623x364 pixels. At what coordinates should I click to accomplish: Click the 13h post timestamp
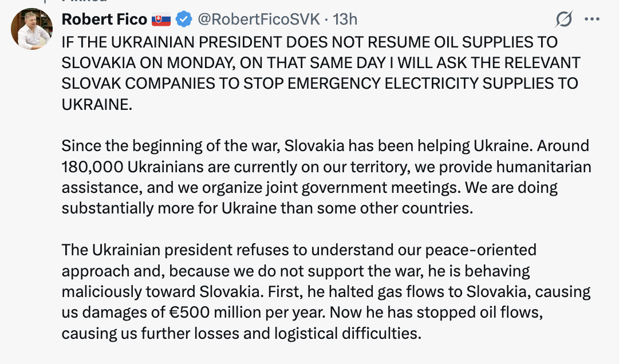coord(345,19)
